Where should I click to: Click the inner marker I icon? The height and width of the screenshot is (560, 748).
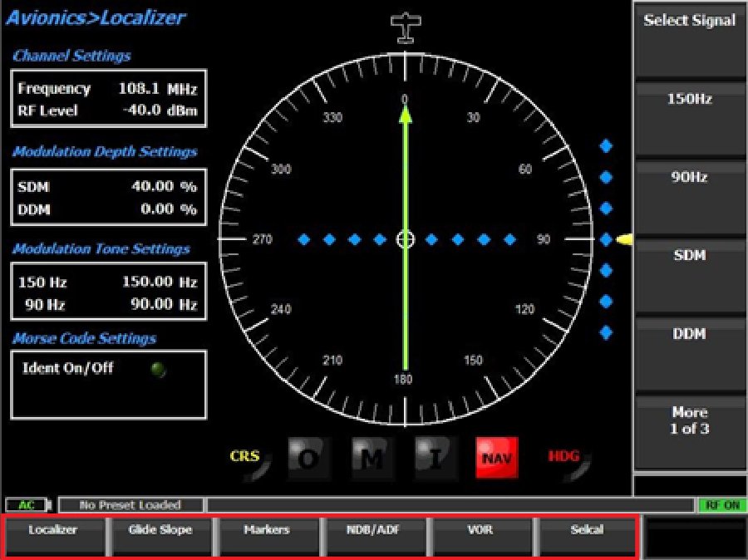435,458
